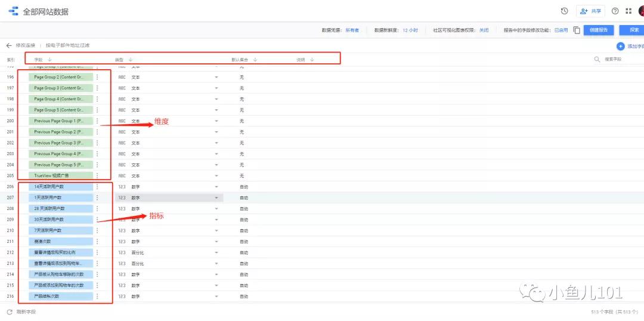
Task: Click the 创建报告 button
Action: point(599,30)
